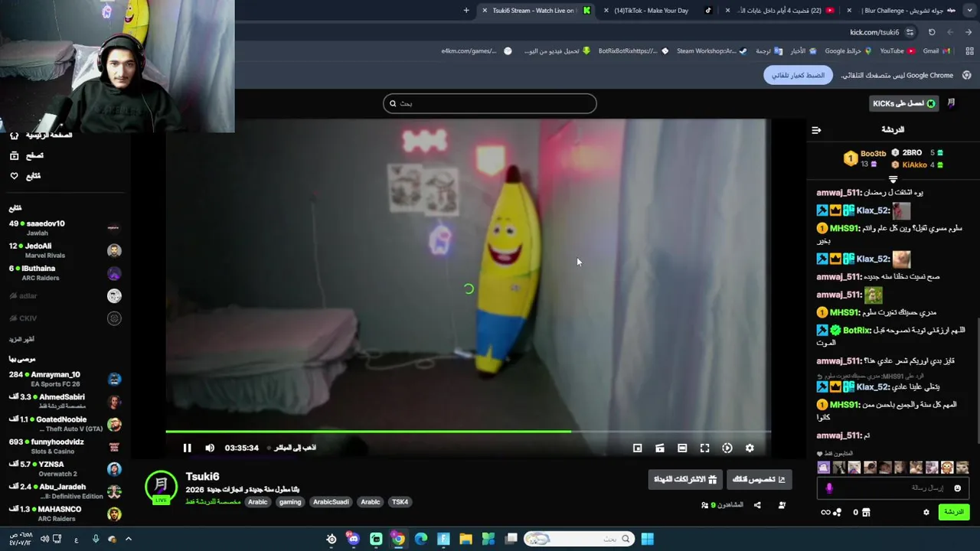Open recommended channel Abu_Jaradeh
The height and width of the screenshot is (551, 980).
point(65,491)
